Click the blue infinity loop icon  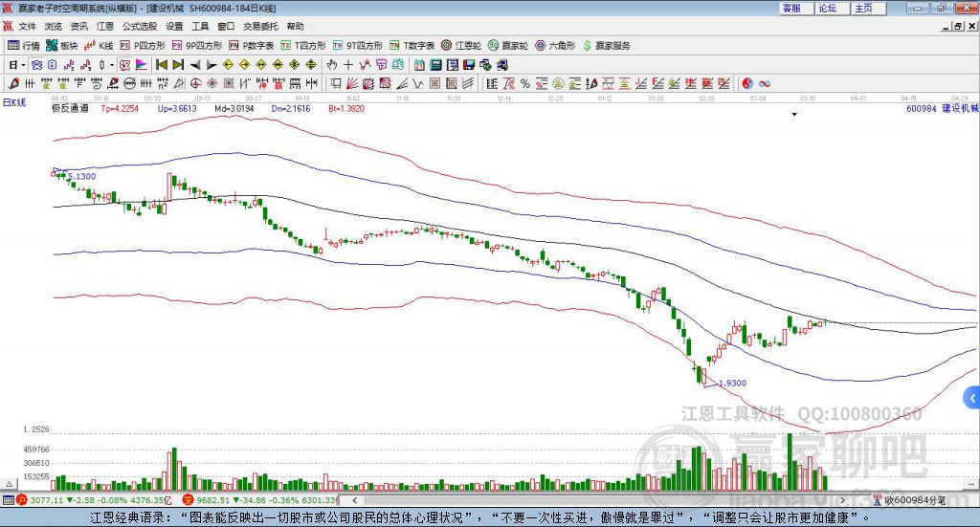pos(764,83)
